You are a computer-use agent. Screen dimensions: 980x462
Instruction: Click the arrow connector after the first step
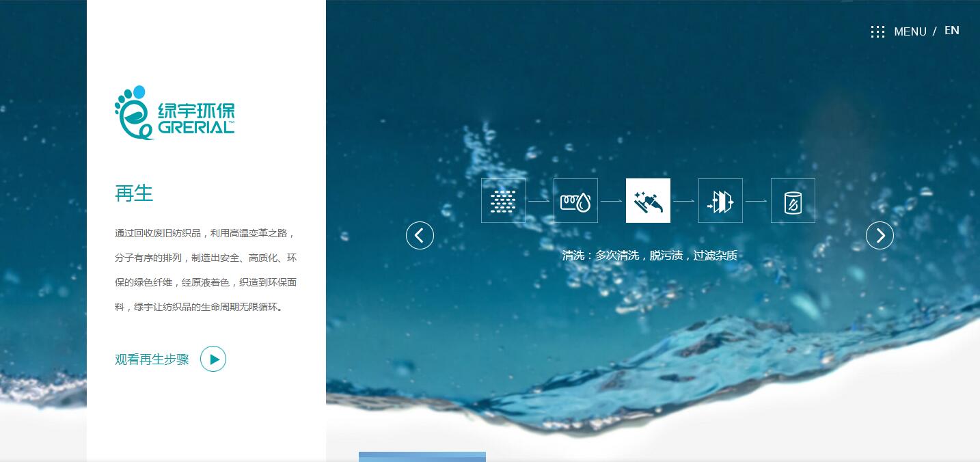tap(539, 201)
